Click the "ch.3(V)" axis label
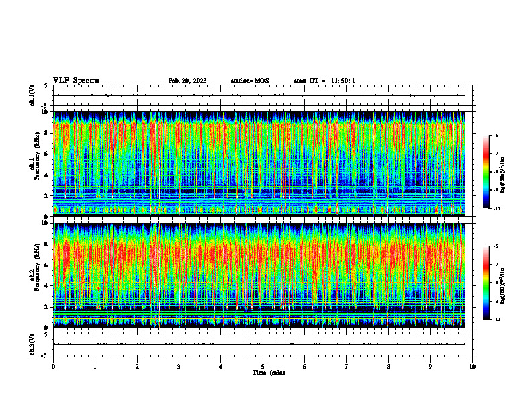Screen dimensions: 532x411 (x=32, y=345)
